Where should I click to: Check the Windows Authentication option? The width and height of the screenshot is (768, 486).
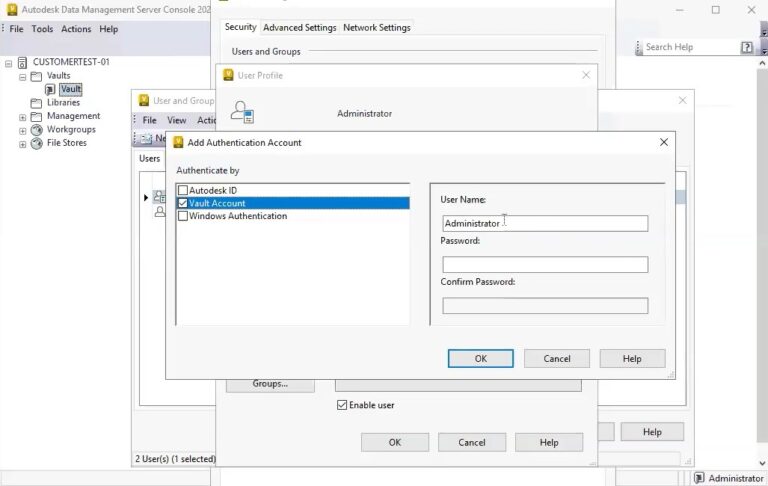(x=183, y=216)
